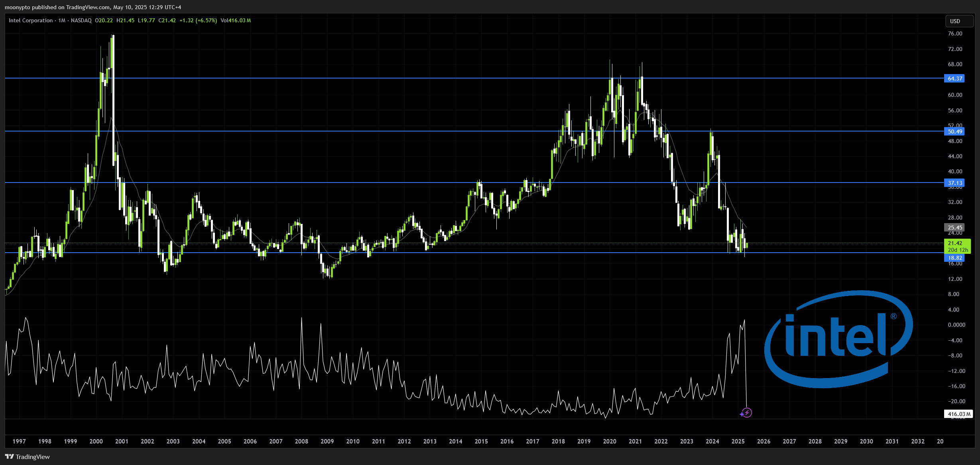Click the 2008 label on time axis

[301, 441]
